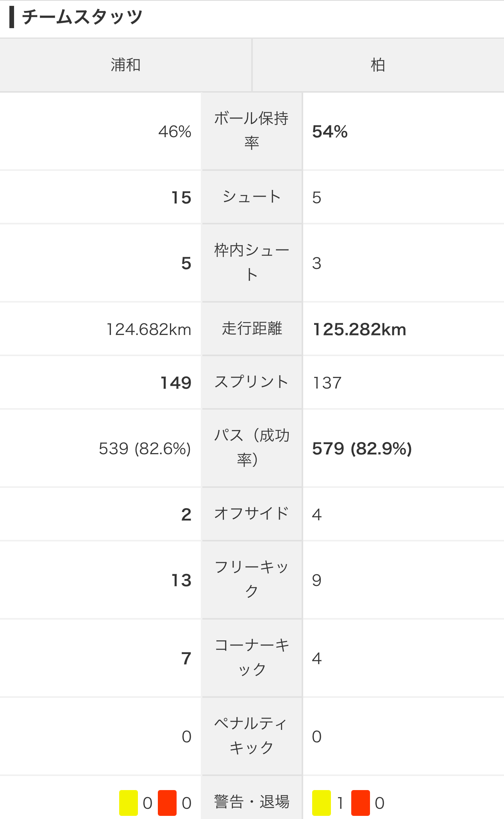Select the 浦和 team header
The image size is (504, 819).
[x=125, y=65]
